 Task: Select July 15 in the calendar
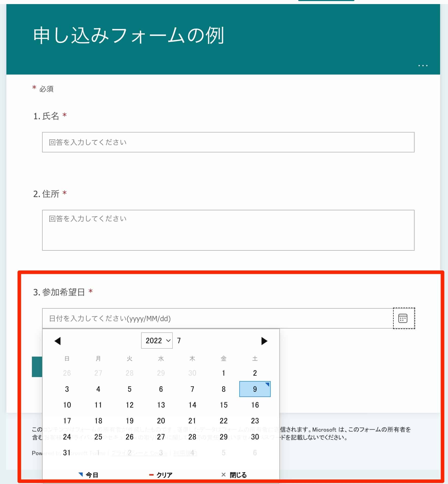coord(223,405)
